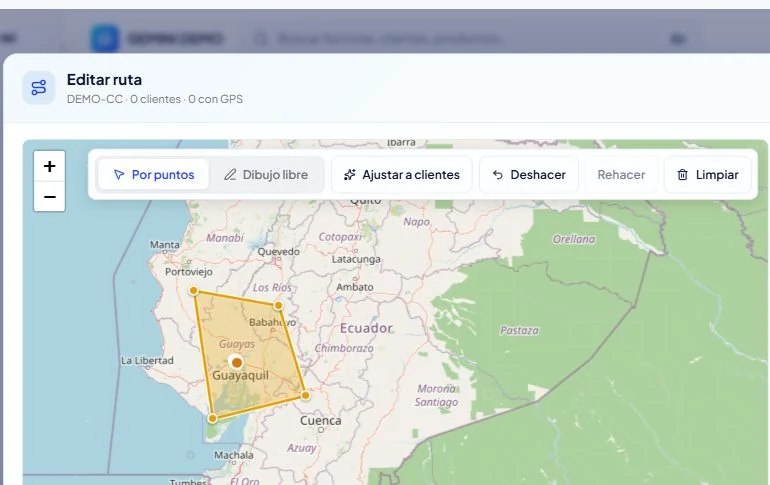The image size is (770, 485).
Task: Click the blue app logo in background header
Action: [105, 38]
